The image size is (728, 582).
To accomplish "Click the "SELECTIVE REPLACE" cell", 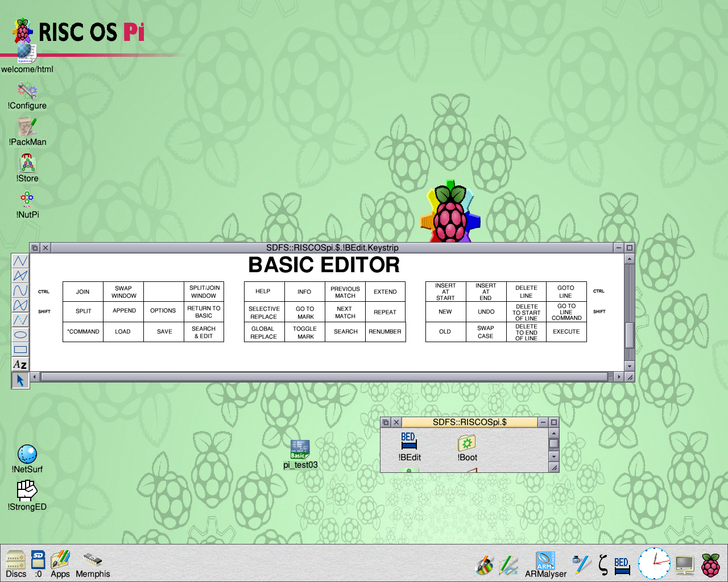I will point(264,313).
